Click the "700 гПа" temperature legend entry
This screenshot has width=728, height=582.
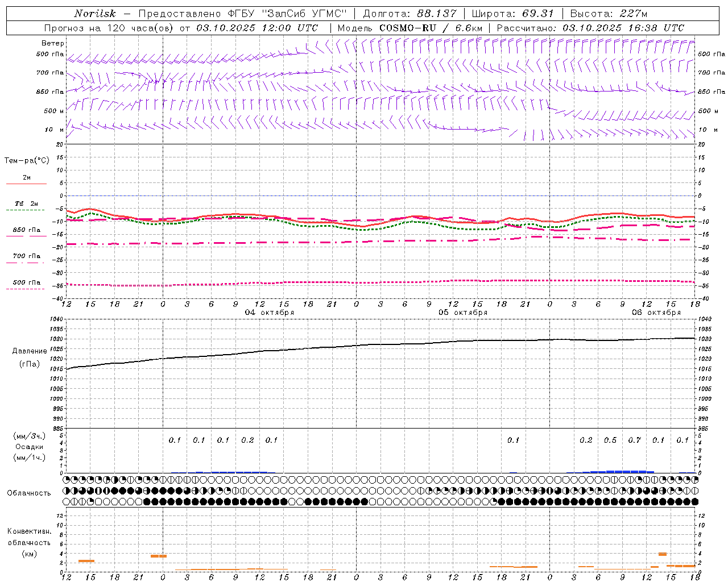tap(27, 256)
